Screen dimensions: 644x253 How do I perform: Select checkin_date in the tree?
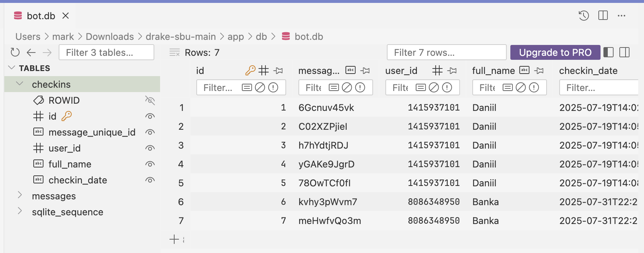click(78, 180)
